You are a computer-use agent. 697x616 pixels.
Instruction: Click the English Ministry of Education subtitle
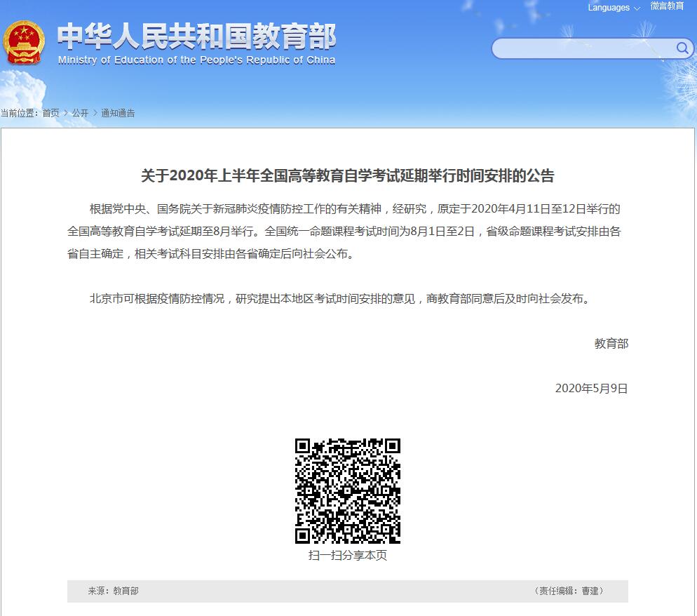pos(196,60)
